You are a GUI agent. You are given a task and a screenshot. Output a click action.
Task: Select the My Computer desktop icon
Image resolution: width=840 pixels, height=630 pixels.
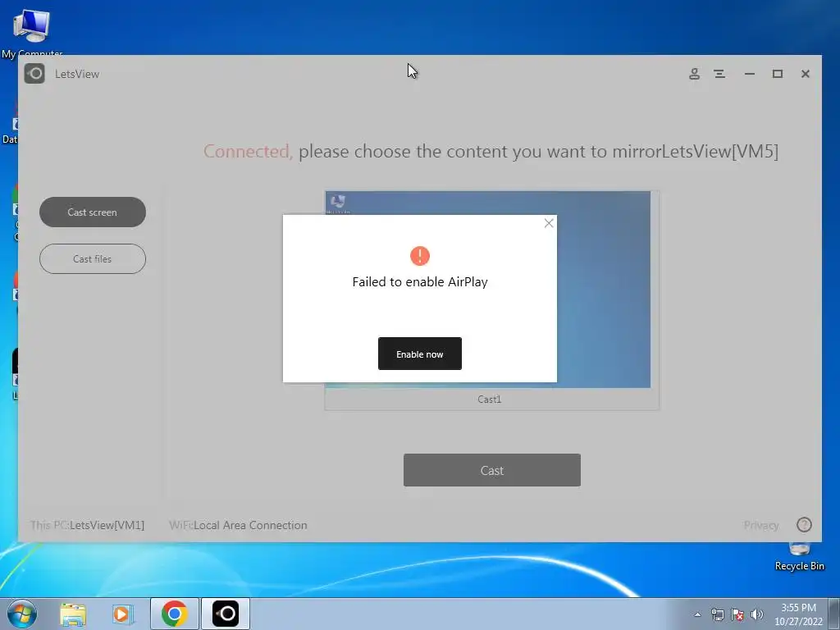click(x=32, y=32)
